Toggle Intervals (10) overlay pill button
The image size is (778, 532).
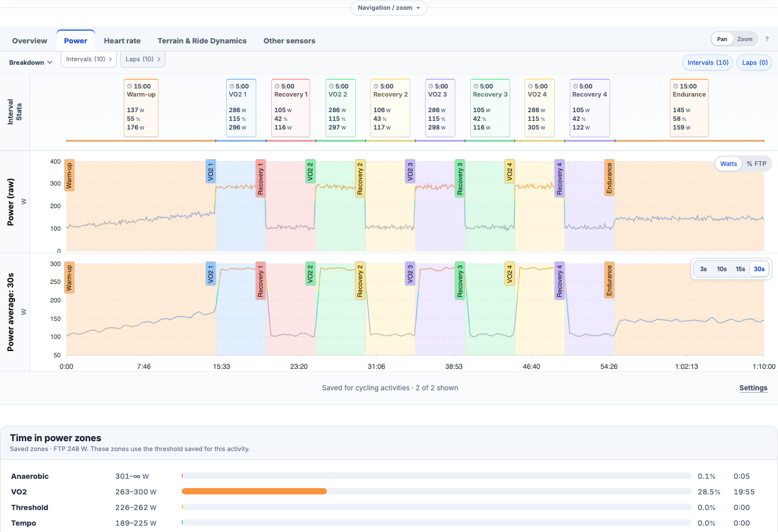coord(708,62)
